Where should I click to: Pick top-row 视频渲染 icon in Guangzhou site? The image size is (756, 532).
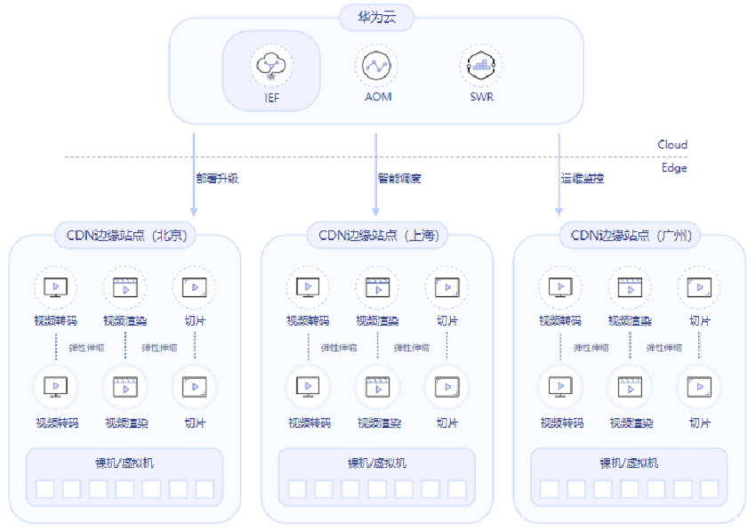(x=631, y=287)
